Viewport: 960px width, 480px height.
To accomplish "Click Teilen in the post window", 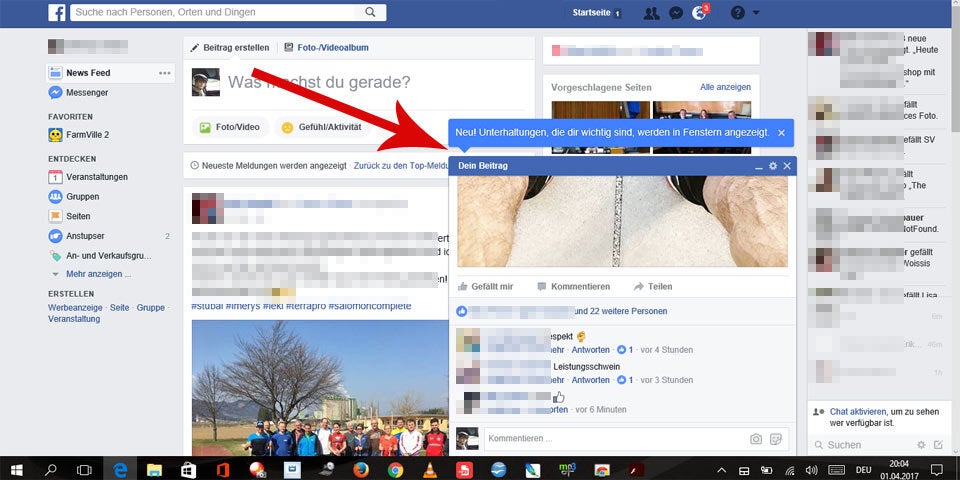I will pos(653,287).
